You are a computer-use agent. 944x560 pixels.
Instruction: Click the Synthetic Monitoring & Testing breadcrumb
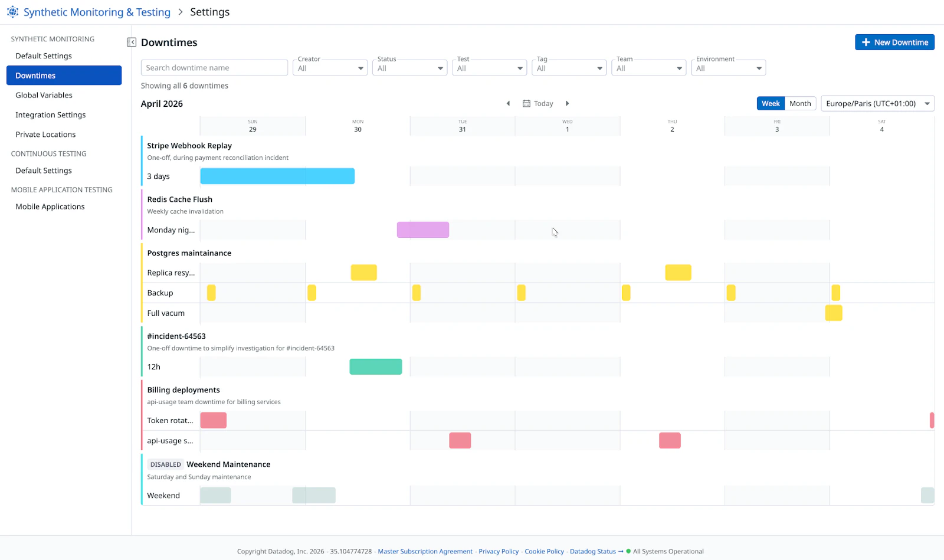point(97,12)
